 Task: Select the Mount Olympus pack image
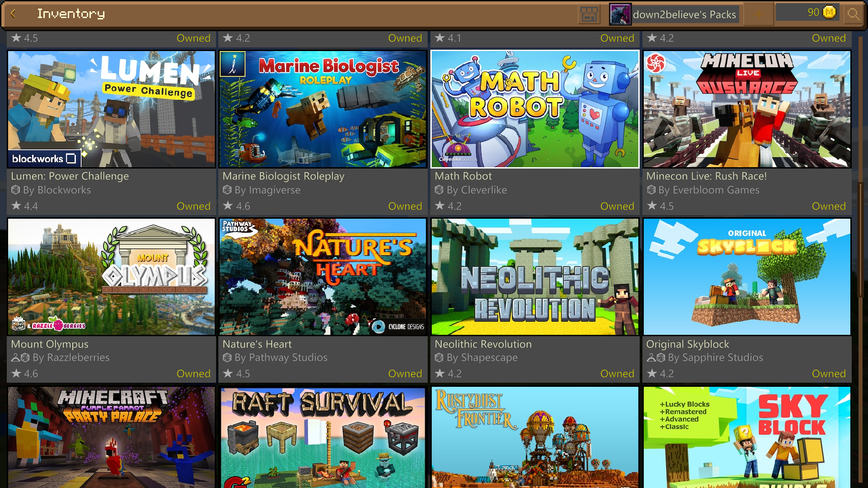tap(111, 277)
